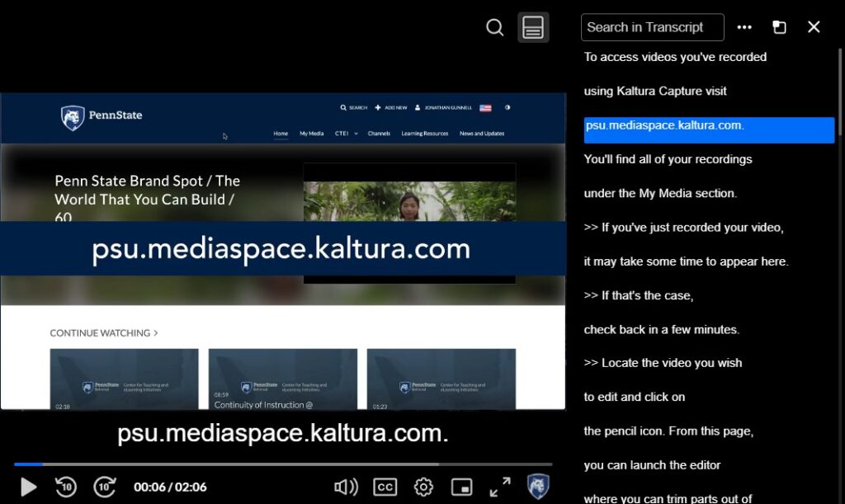The image size is (845, 504).
Task: Expand the CTEI dropdown menu
Action: click(346, 134)
